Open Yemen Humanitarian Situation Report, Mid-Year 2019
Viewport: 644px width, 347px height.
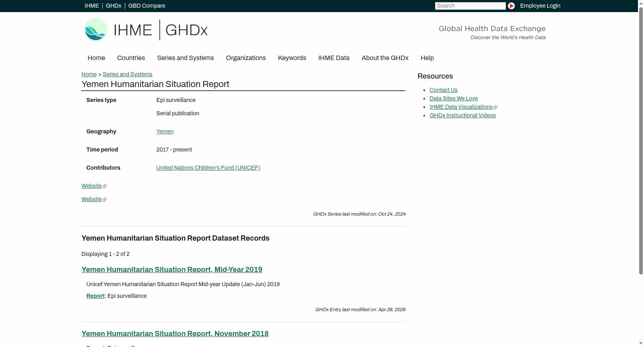172,270
